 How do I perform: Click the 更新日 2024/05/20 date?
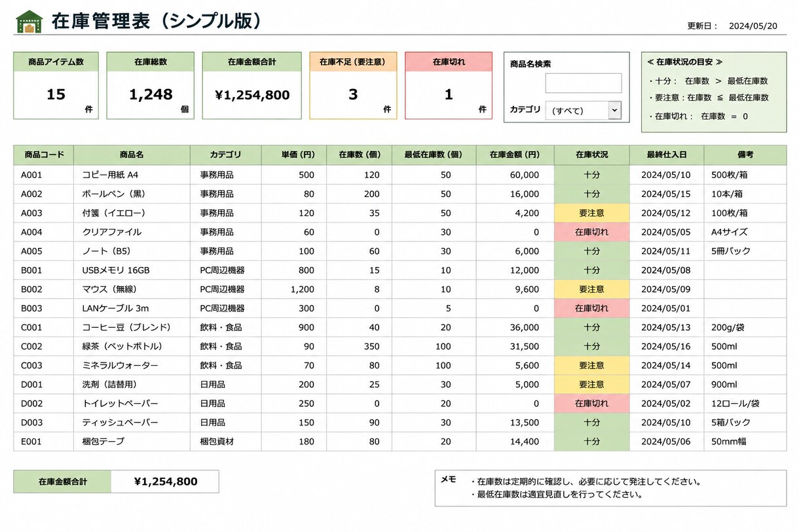[x=753, y=26]
